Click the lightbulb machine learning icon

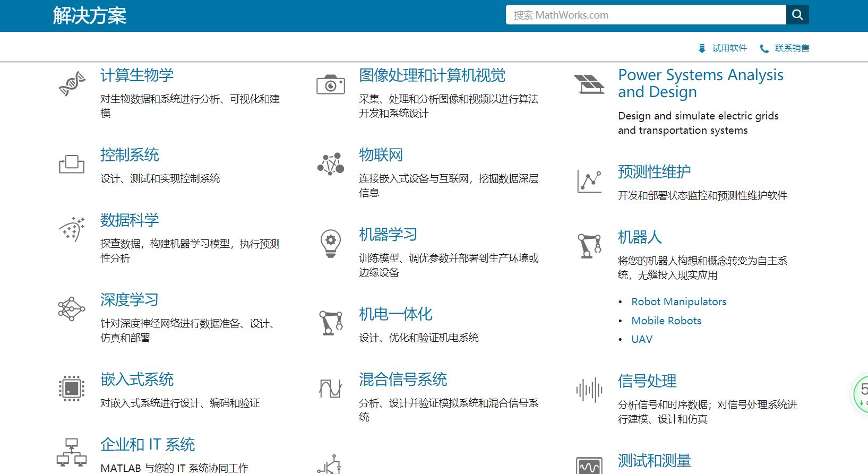pyautogui.click(x=330, y=244)
